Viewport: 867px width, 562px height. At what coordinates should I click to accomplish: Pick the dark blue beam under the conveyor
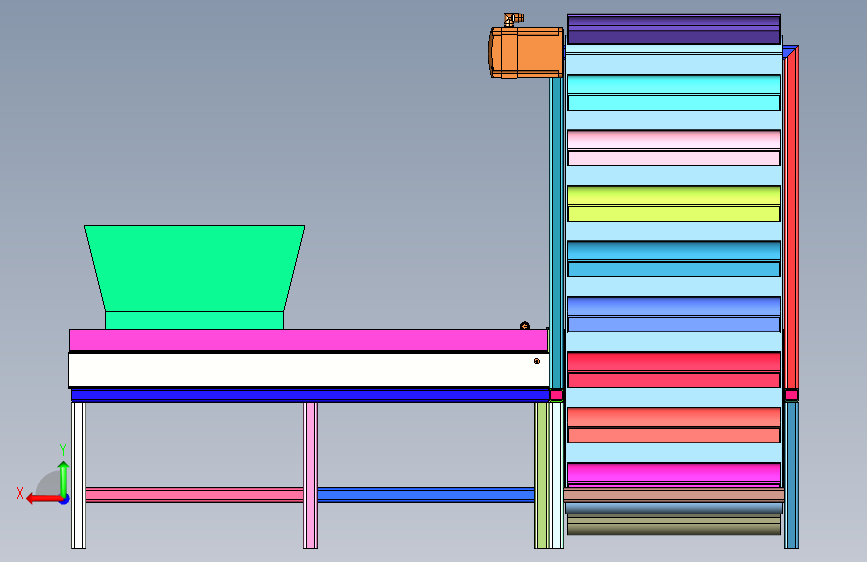click(310, 395)
